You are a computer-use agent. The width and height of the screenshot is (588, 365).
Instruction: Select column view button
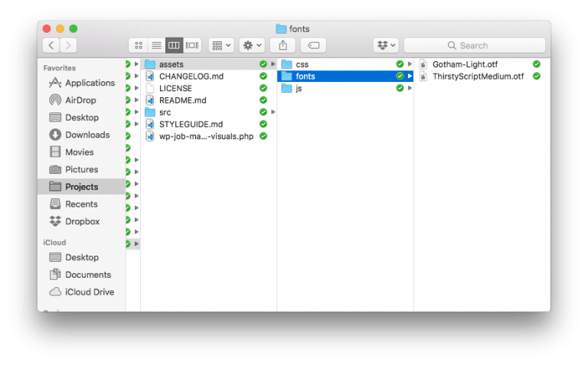click(x=175, y=46)
